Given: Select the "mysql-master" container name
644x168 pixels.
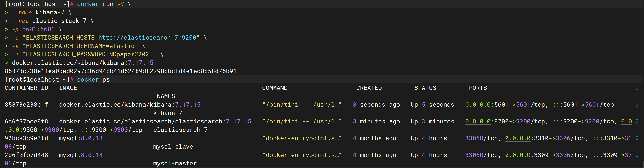Looking at the screenshot, I should click(x=175, y=164).
